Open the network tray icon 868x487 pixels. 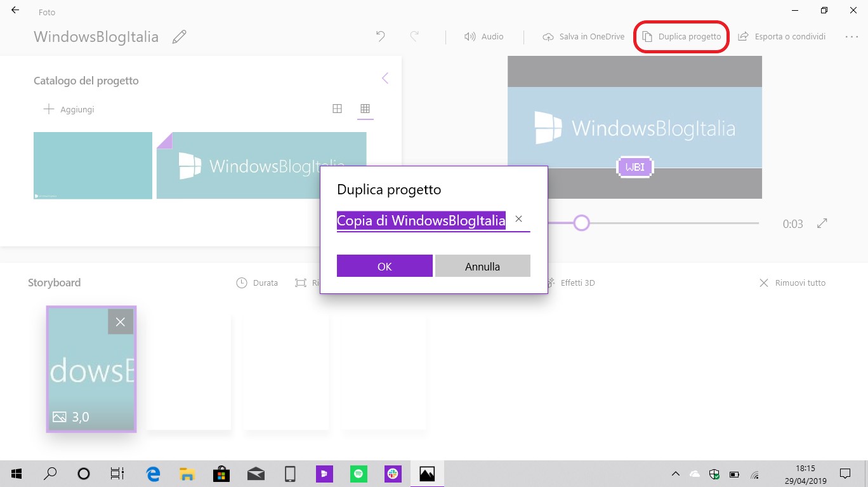point(754,474)
